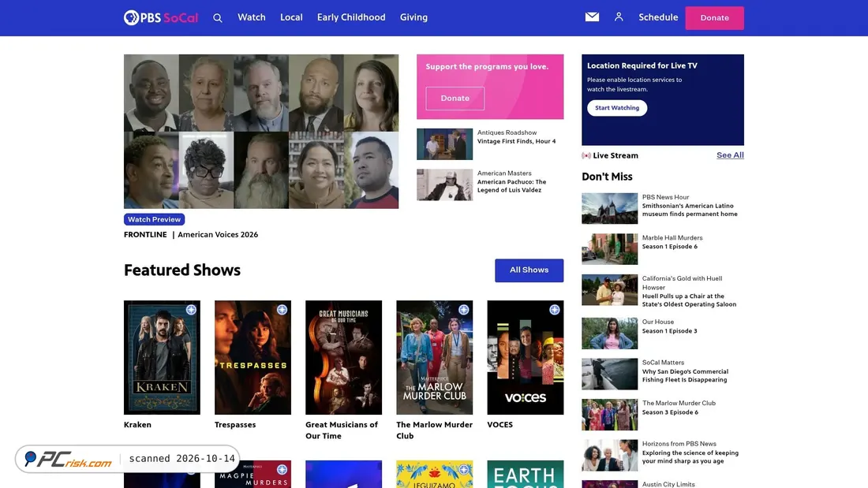Click the VOCES show title
868x488 pixels.
point(499,425)
